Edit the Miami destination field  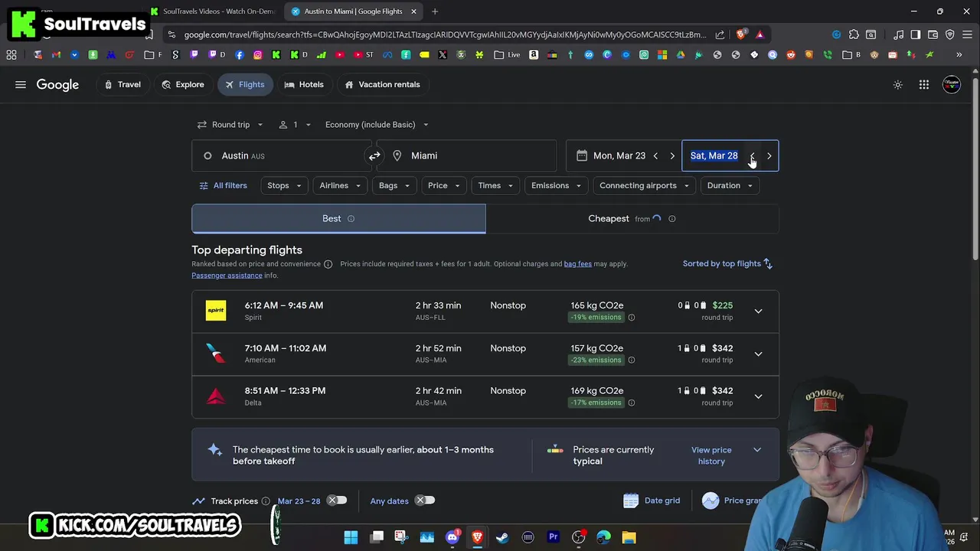click(468, 156)
